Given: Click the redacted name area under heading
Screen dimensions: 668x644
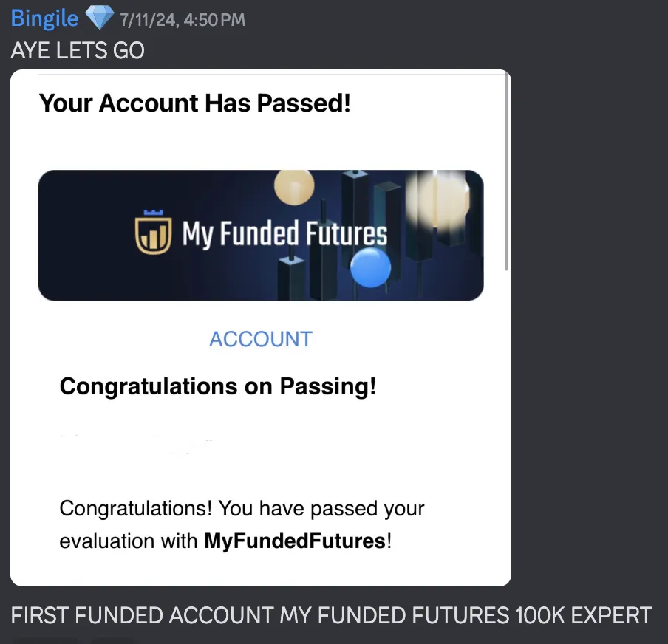Looking at the screenshot, I should click(x=136, y=444).
